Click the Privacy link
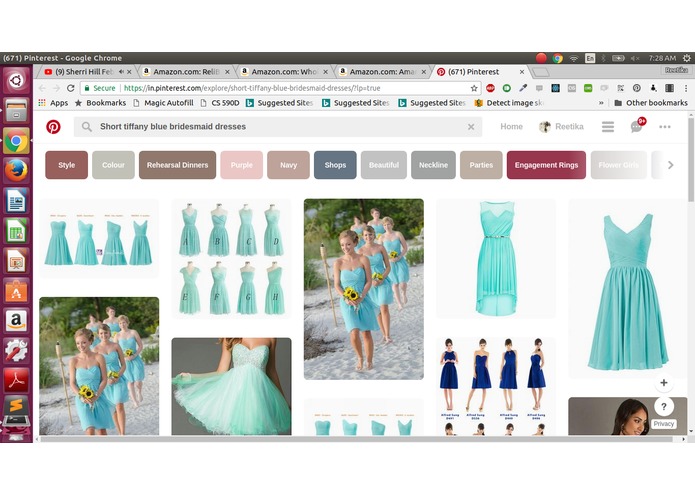 [x=664, y=424]
